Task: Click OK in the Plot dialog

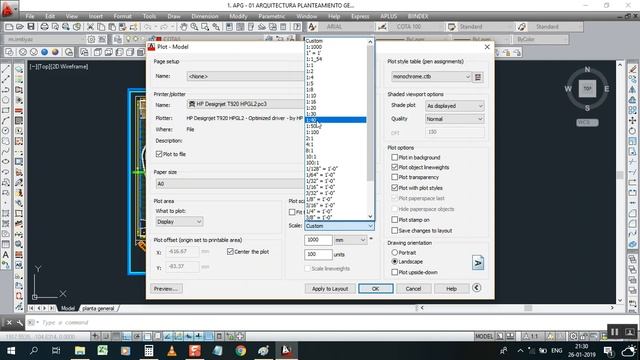Action: [376, 289]
